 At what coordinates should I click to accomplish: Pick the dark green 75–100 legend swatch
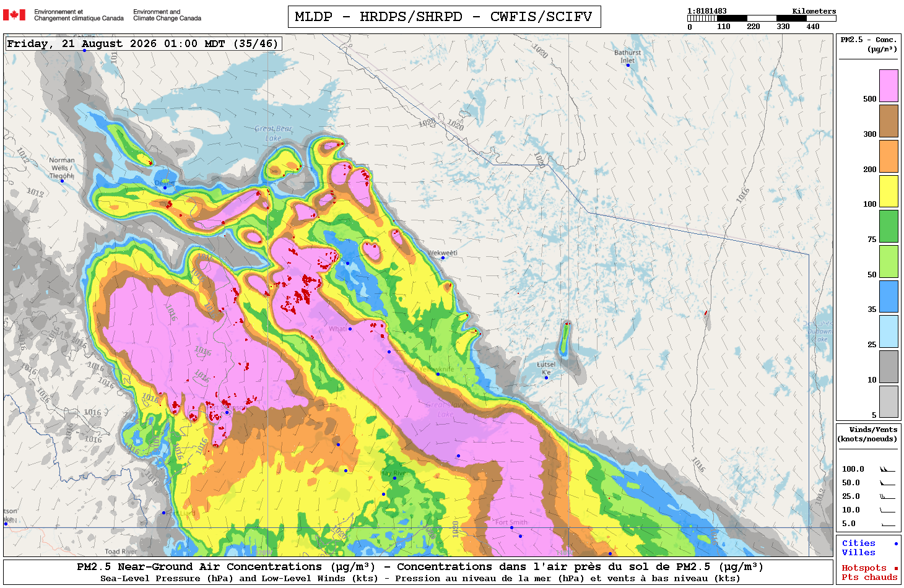click(889, 226)
